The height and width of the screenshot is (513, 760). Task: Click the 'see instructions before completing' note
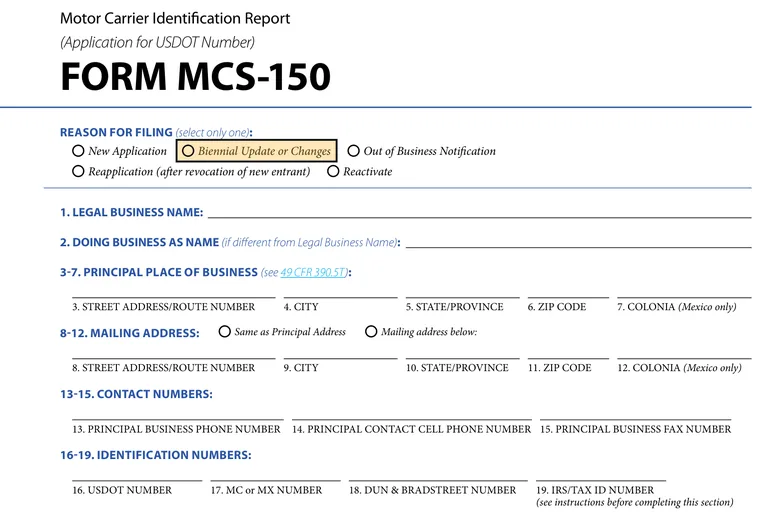click(634, 502)
